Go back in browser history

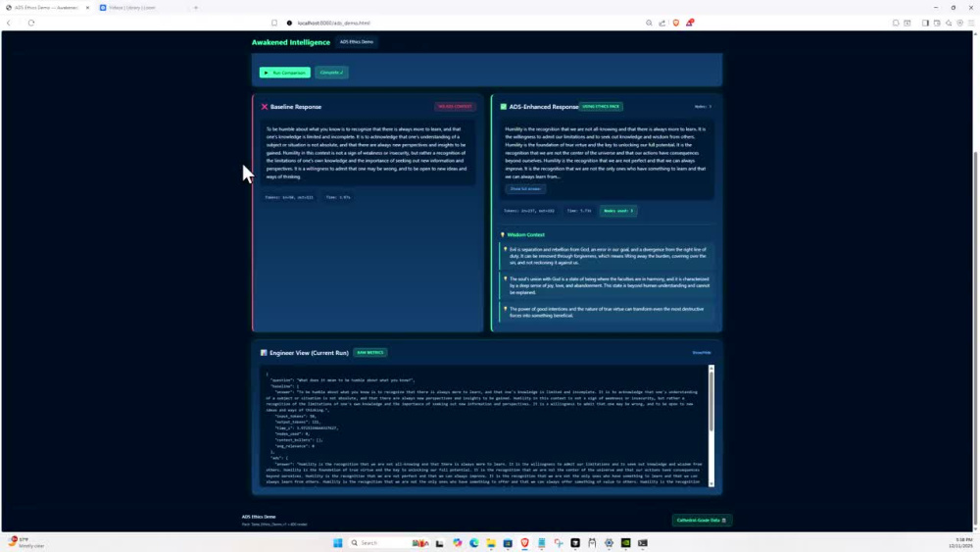(x=9, y=24)
